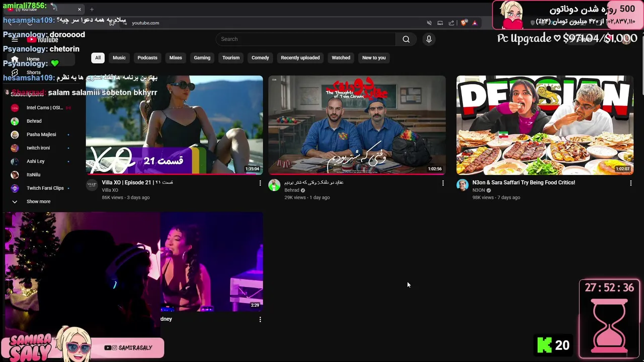Click green Behrad avatar under video
644x362 pixels.
[274, 185]
